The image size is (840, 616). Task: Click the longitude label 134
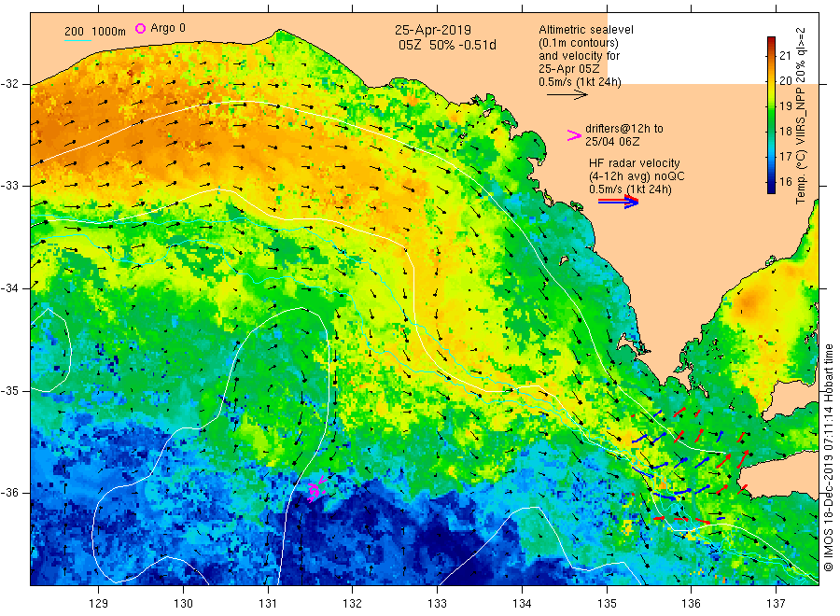[522, 604]
